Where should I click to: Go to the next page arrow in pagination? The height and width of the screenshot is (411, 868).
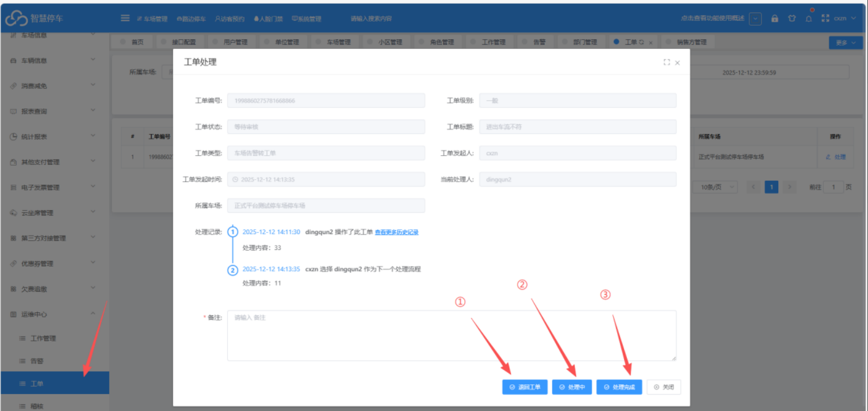789,187
